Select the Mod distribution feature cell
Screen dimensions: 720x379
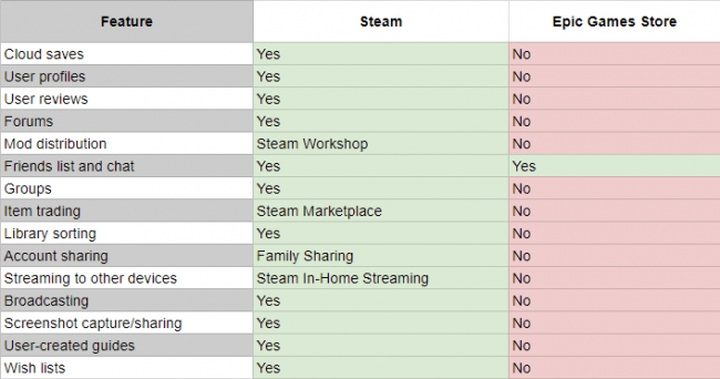126,144
